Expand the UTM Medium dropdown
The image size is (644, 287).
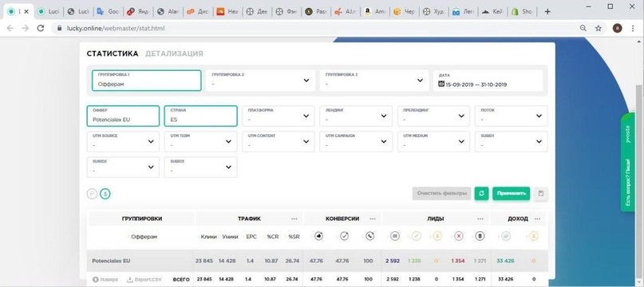click(x=433, y=141)
